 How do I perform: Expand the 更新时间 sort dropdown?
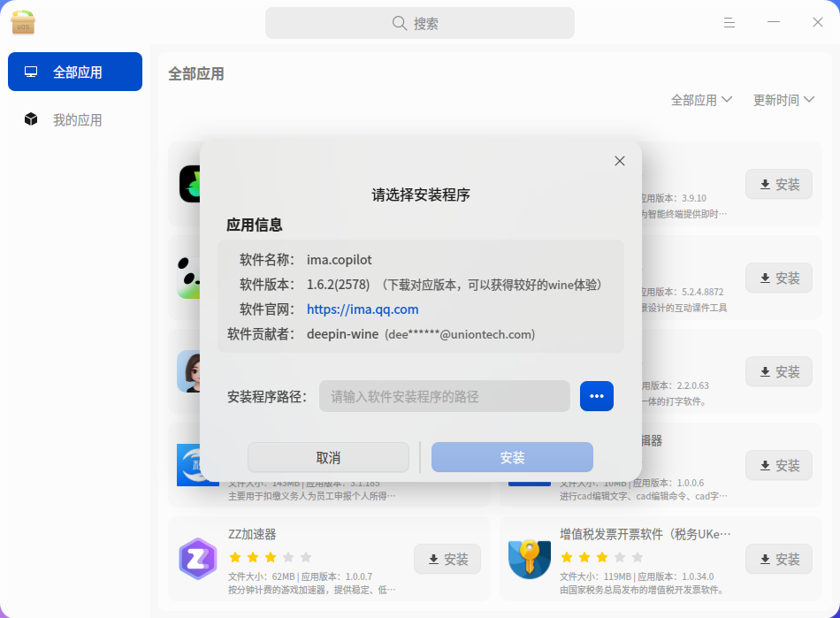click(783, 100)
